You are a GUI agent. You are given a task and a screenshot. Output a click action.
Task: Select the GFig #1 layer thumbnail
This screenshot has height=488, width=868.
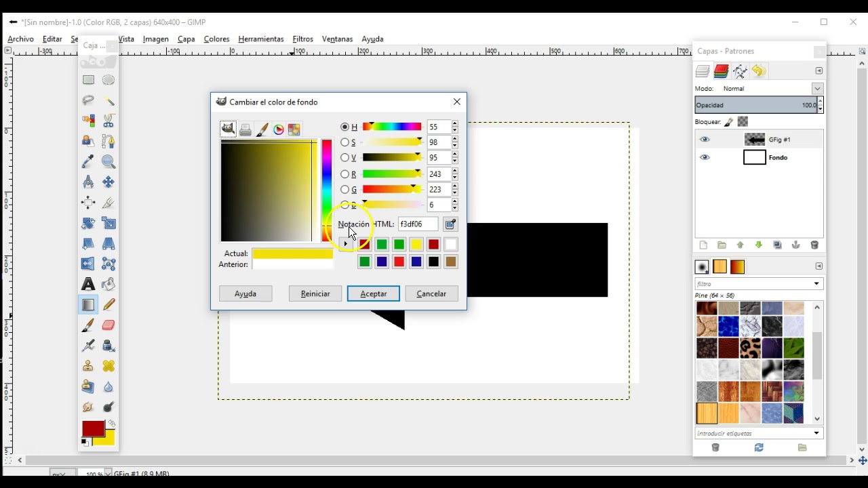[755, 140]
